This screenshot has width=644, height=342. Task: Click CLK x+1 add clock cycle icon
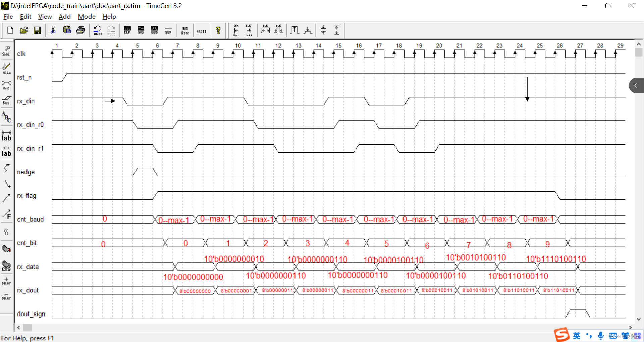coord(249,30)
